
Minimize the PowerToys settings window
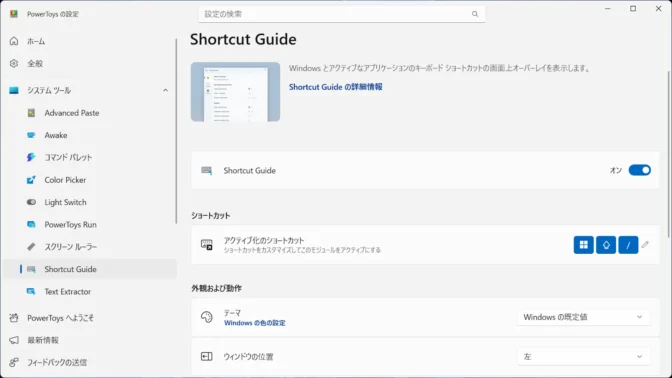[x=608, y=9]
